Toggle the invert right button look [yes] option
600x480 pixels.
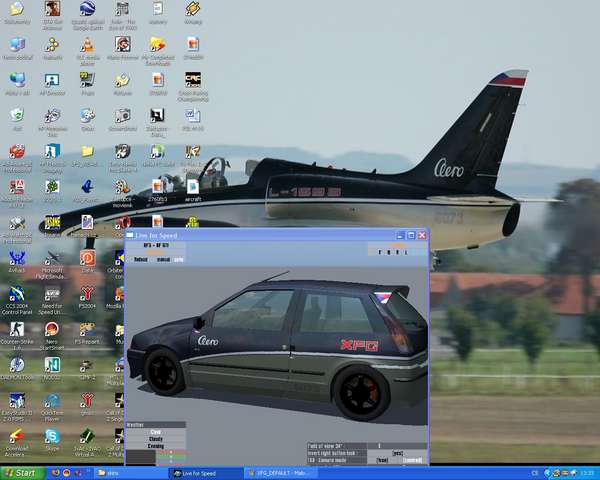(x=398, y=453)
